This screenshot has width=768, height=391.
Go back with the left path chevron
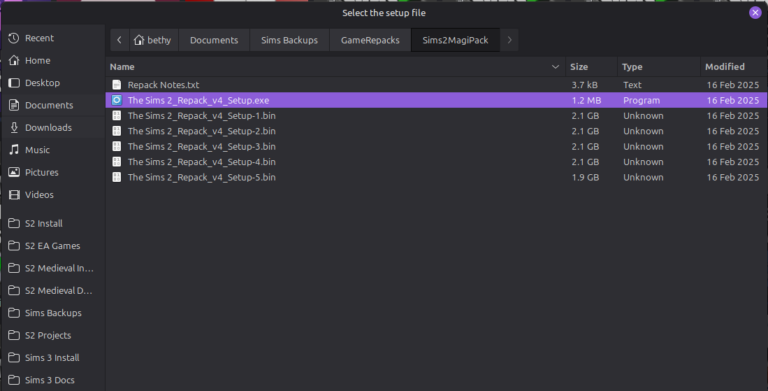point(120,40)
